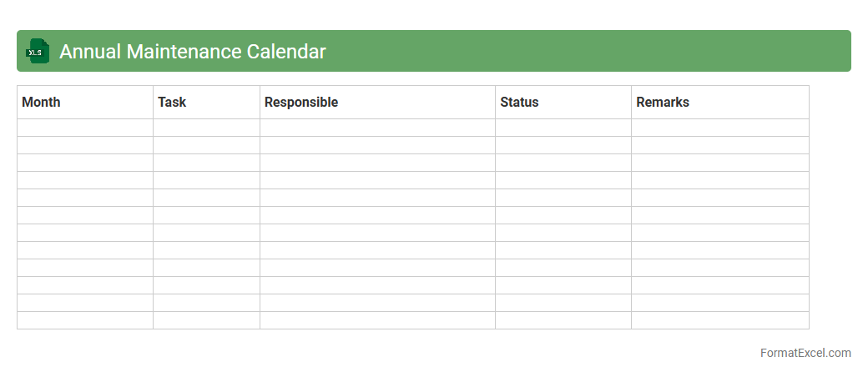Click the green title banner background
868x377 pixels.
[x=584, y=51]
